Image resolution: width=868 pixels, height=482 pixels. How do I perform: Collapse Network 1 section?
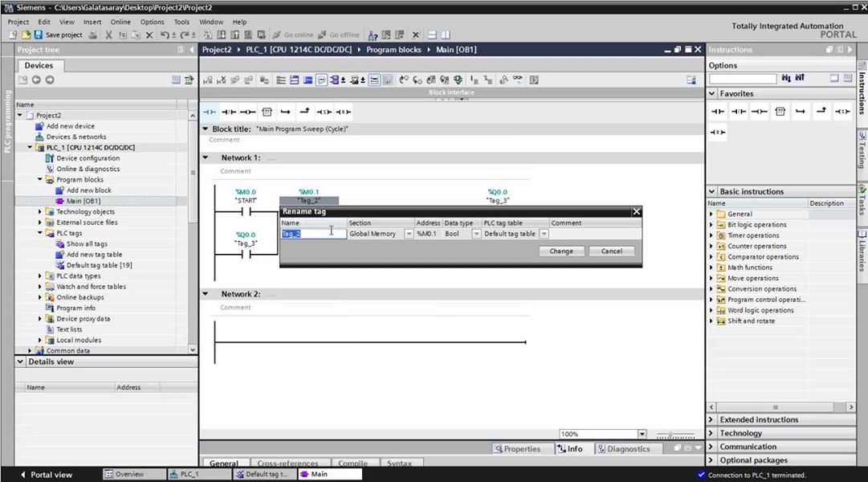click(x=206, y=158)
